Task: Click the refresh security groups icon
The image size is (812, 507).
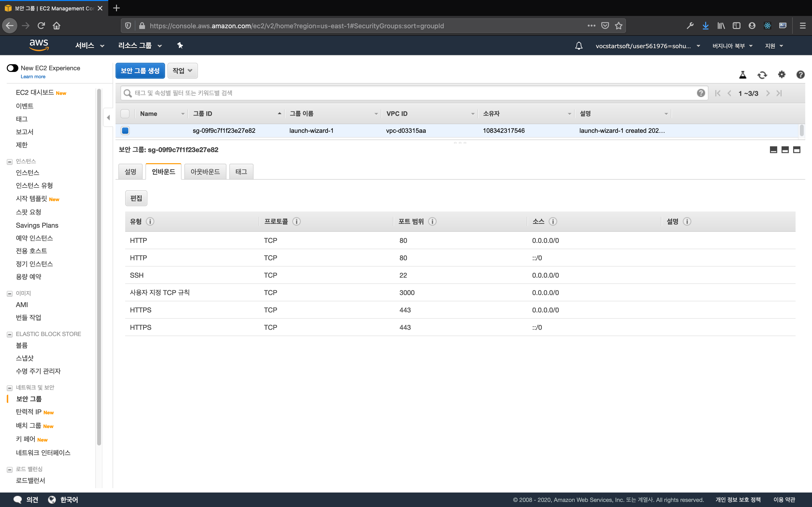Action: point(762,75)
